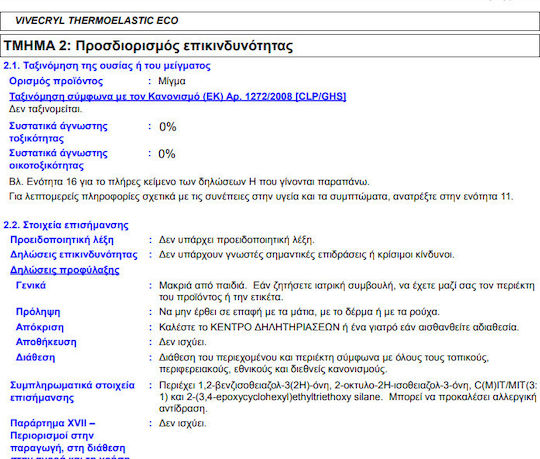Select the Διάθεση label

(x=35, y=357)
